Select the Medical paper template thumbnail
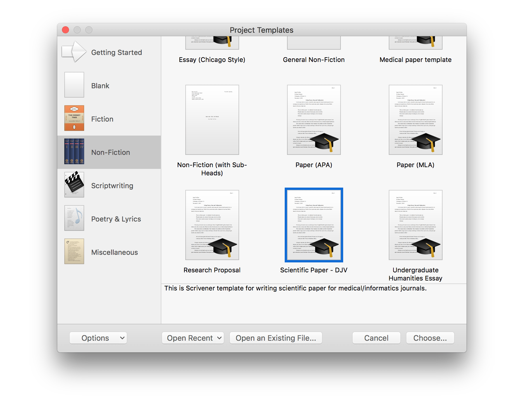This screenshot has width=532, height=405. coord(416,43)
